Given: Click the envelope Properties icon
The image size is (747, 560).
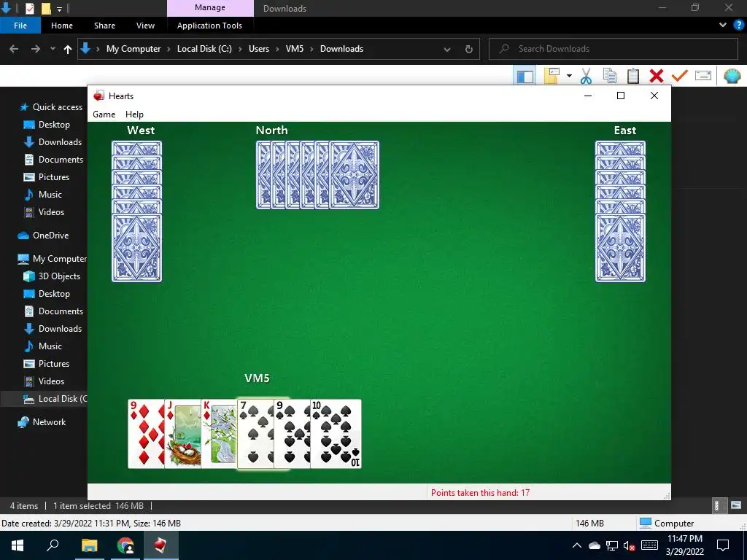Looking at the screenshot, I should pyautogui.click(x=703, y=76).
